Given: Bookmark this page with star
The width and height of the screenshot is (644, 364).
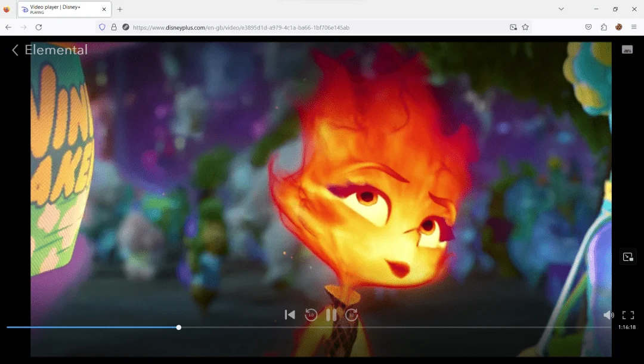Looking at the screenshot, I should coord(525,27).
